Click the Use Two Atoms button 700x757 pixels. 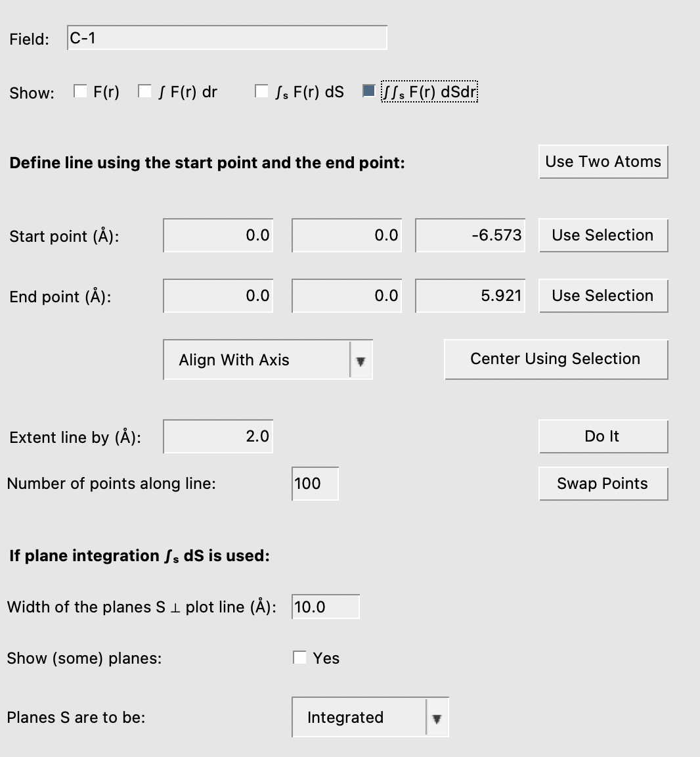coord(603,162)
